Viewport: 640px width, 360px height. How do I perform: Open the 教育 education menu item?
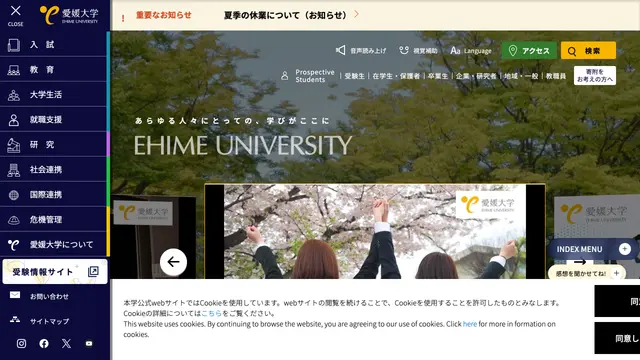[53, 69]
